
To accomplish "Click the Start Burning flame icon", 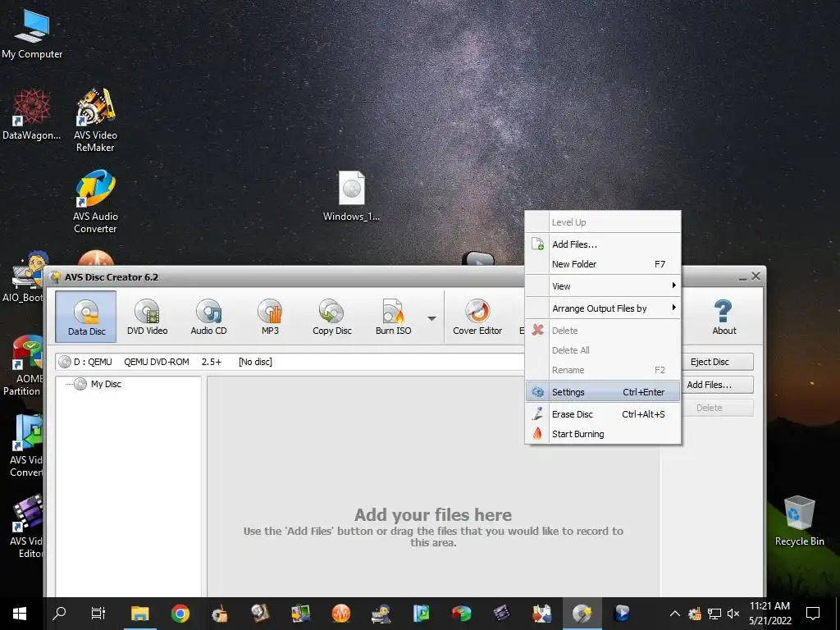I will (537, 433).
